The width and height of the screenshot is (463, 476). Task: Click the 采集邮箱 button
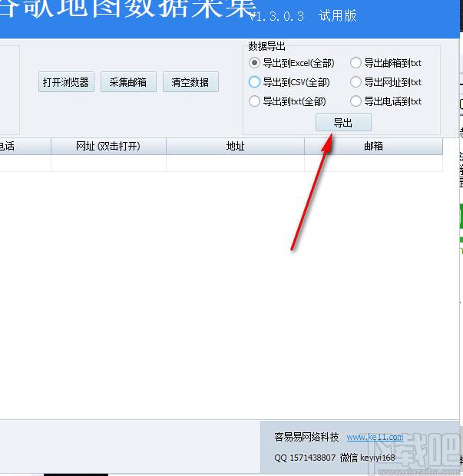[x=128, y=82]
